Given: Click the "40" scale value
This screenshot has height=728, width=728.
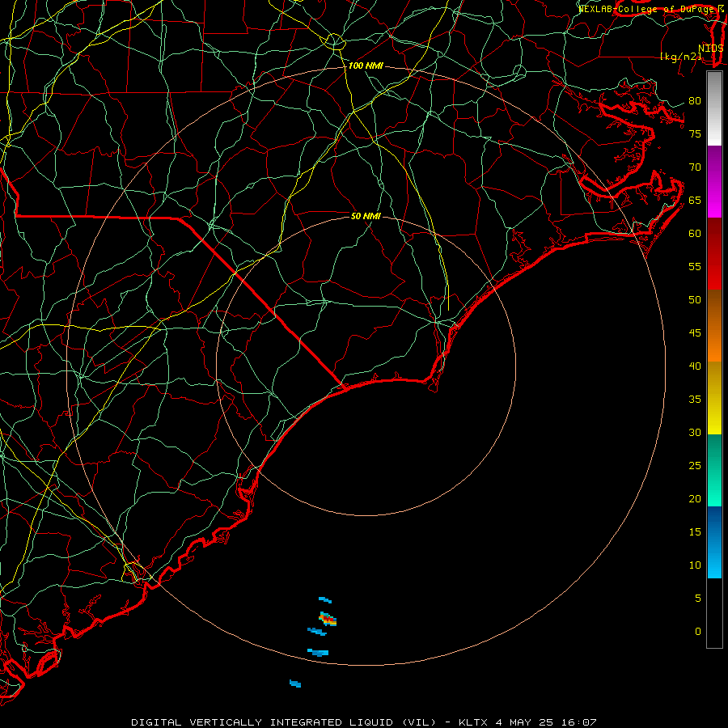Looking at the screenshot, I should [x=695, y=366].
